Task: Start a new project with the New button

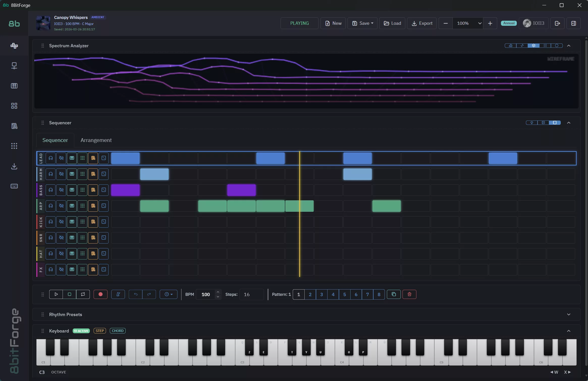Action: click(333, 23)
